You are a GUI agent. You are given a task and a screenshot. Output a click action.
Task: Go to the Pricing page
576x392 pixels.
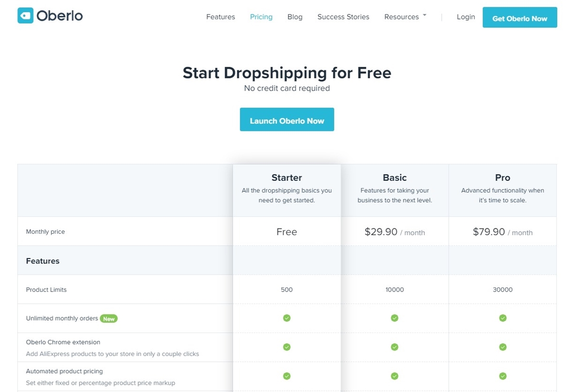point(261,17)
